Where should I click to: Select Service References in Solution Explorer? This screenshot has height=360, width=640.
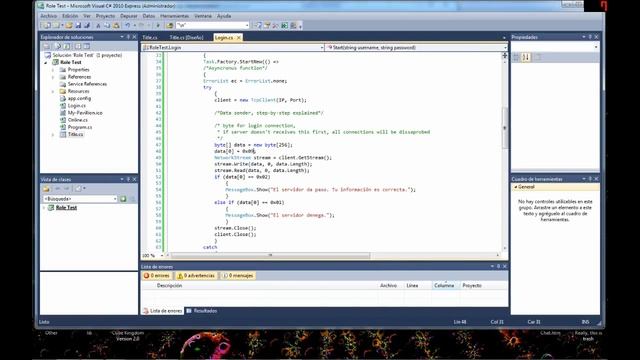pyautogui.click(x=87, y=84)
